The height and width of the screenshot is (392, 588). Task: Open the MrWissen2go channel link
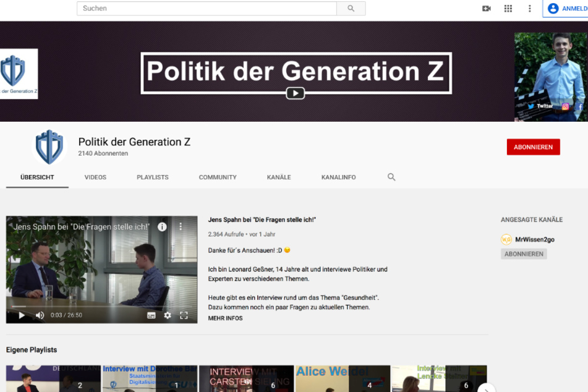point(535,239)
